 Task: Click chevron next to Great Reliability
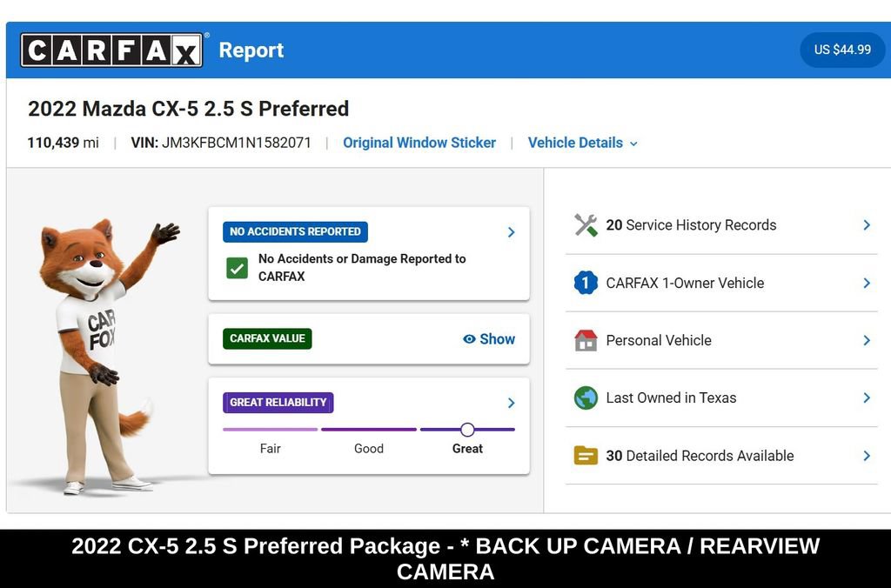[x=511, y=403]
